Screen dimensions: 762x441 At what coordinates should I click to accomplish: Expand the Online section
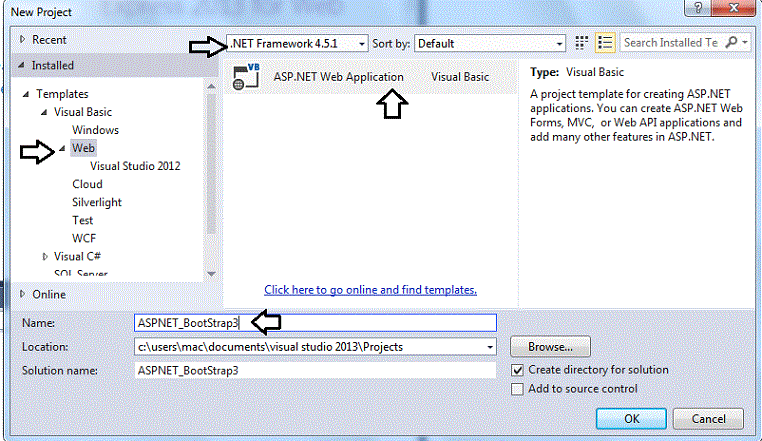coord(22,294)
